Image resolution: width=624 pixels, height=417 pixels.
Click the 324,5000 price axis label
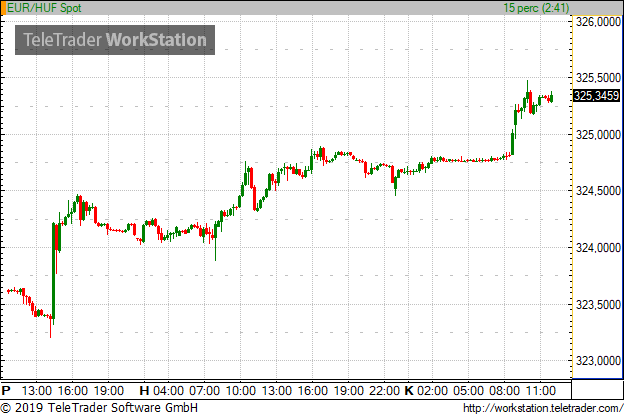click(598, 191)
